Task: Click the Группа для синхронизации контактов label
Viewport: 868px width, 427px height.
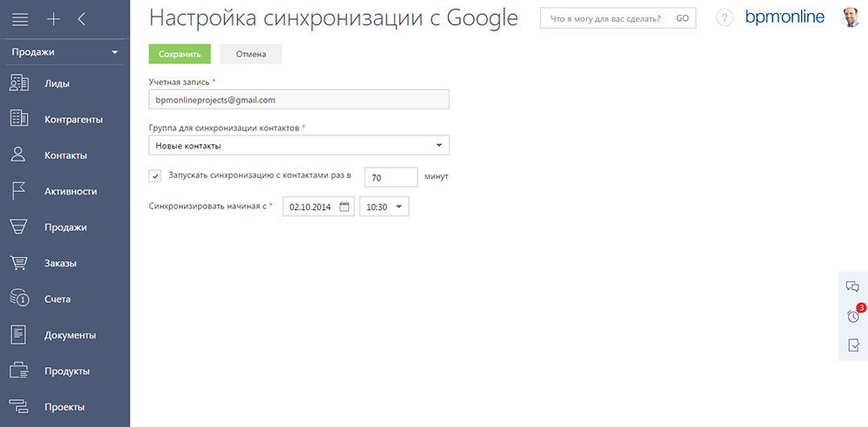Action: 224,128
